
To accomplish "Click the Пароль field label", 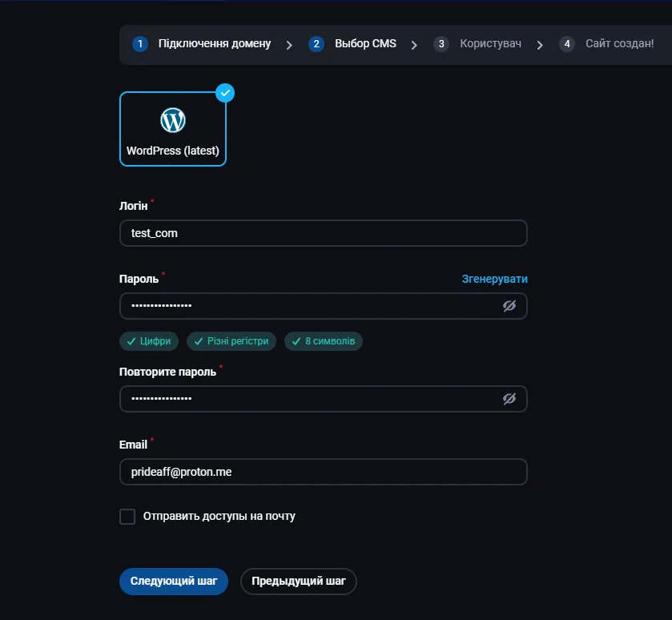I will (139, 279).
